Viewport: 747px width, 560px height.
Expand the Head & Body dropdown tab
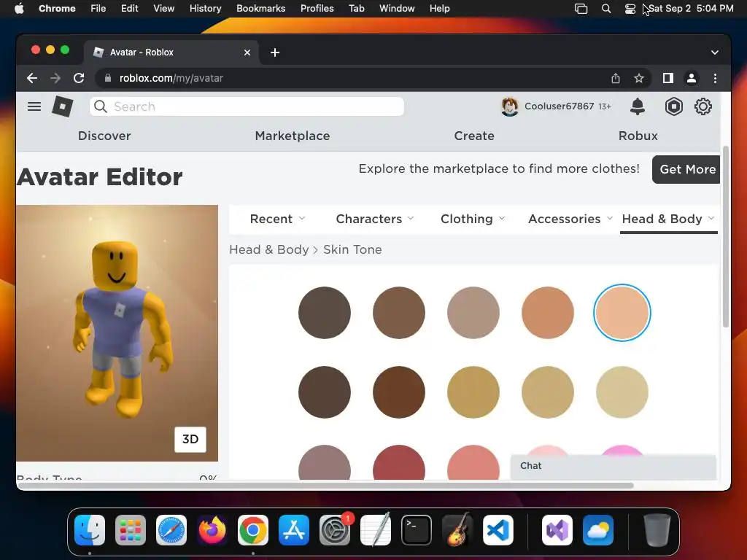pyautogui.click(x=668, y=219)
